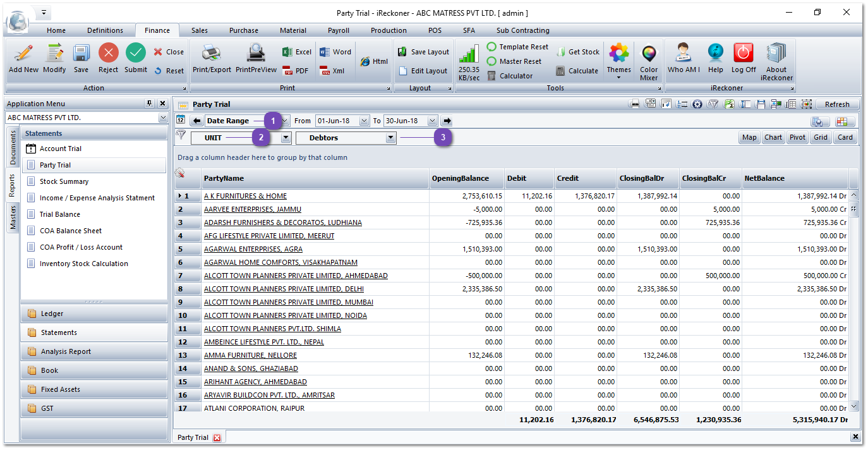Click the Print/Export printer icon

[212, 54]
